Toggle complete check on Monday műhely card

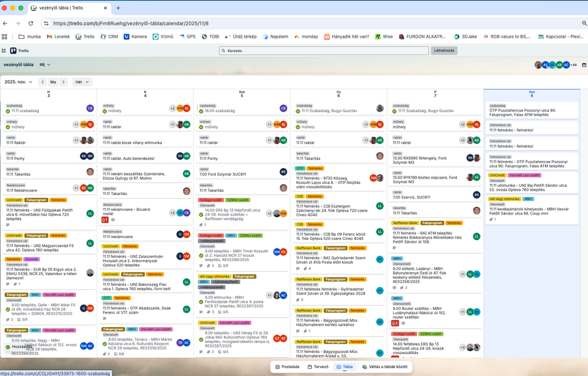click(x=8, y=127)
